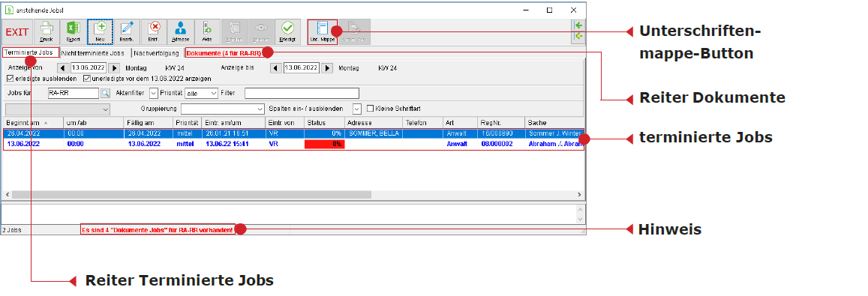Step 'Anzeige von' date back one day
The width and height of the screenshot is (868, 296).
coord(63,68)
